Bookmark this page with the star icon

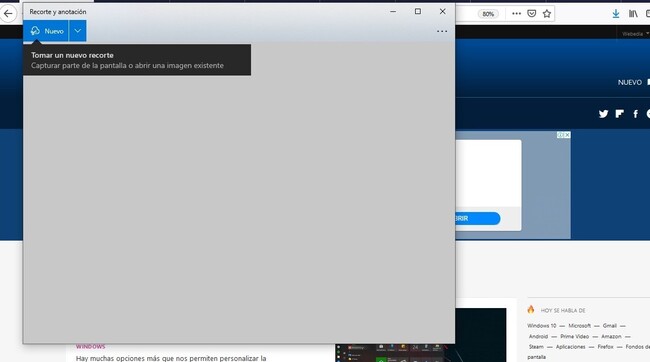(x=547, y=14)
